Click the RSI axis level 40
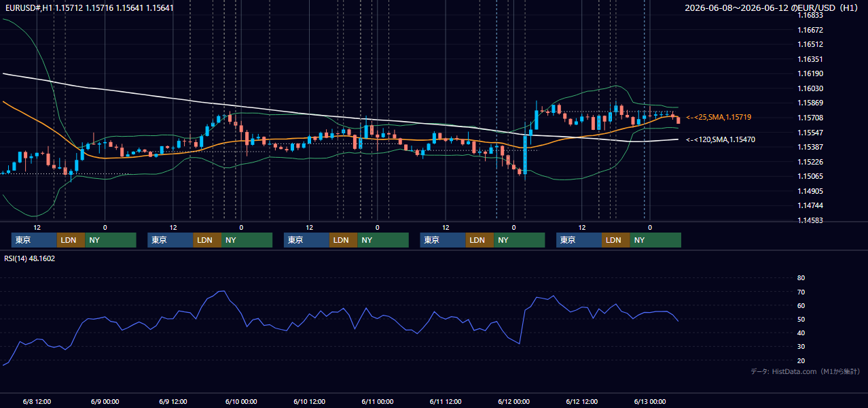868x408 pixels. coord(801,333)
